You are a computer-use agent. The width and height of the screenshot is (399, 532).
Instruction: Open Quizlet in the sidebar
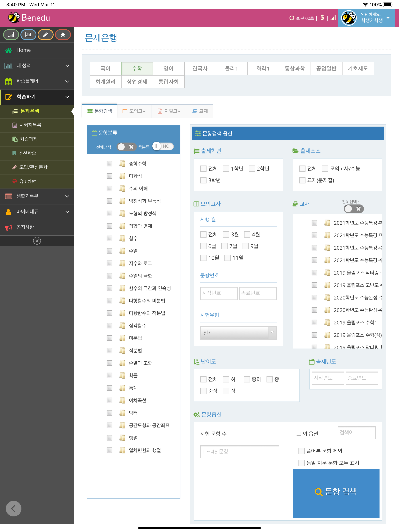pos(37,181)
